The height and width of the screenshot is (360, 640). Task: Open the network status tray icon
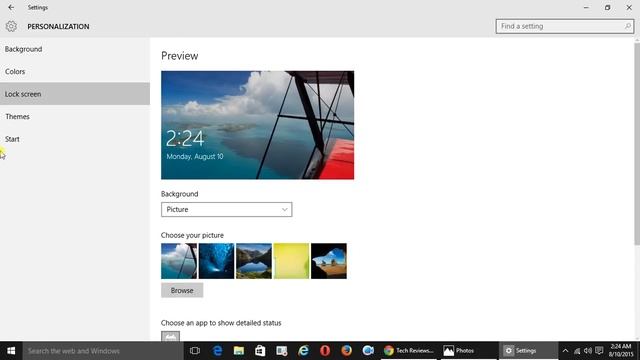pyautogui.click(x=577, y=351)
